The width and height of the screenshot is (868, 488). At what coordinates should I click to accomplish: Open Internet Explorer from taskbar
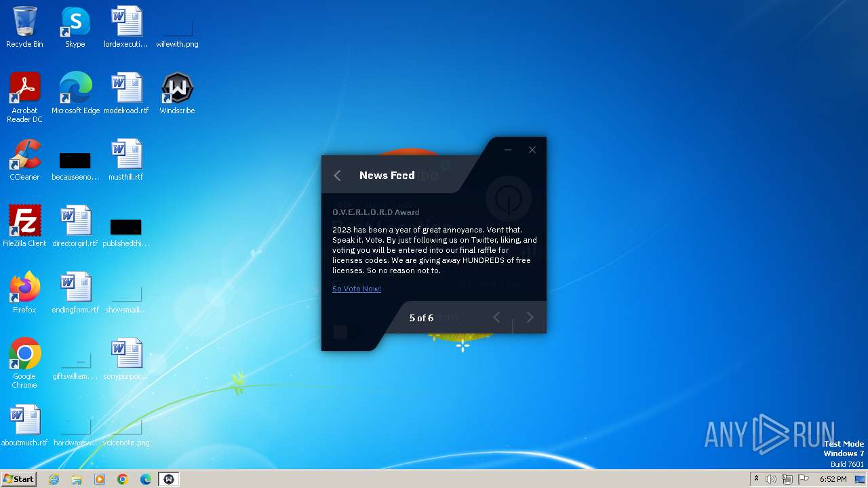[54, 479]
